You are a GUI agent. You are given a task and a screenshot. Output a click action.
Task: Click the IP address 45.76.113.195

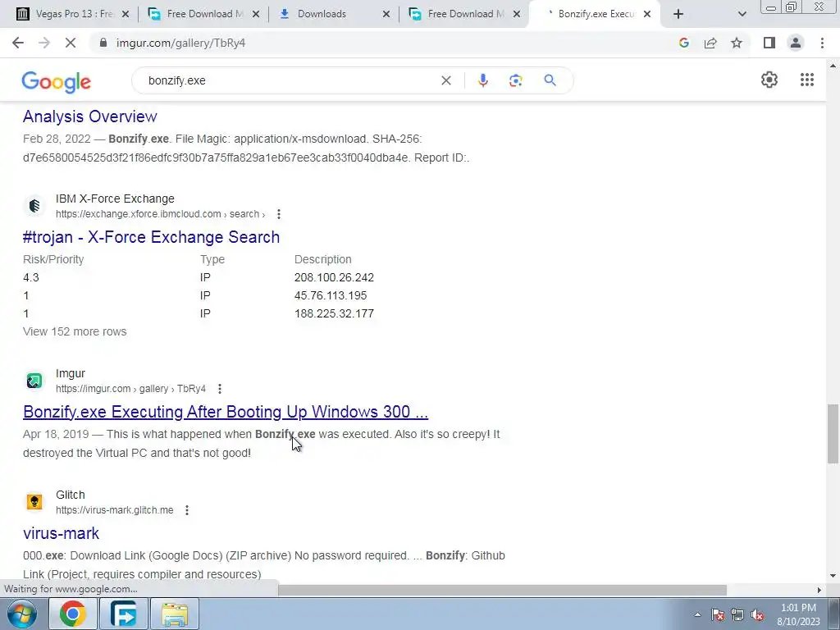tap(331, 295)
